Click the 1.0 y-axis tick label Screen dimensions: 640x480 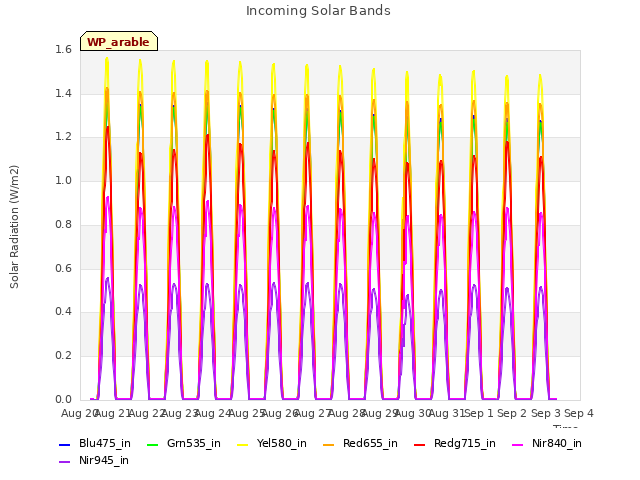[63, 180]
